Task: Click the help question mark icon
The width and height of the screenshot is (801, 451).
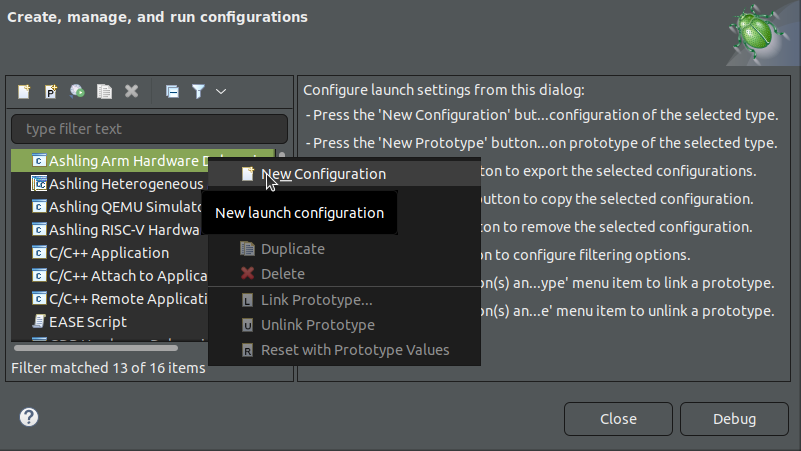Action: click(x=29, y=417)
